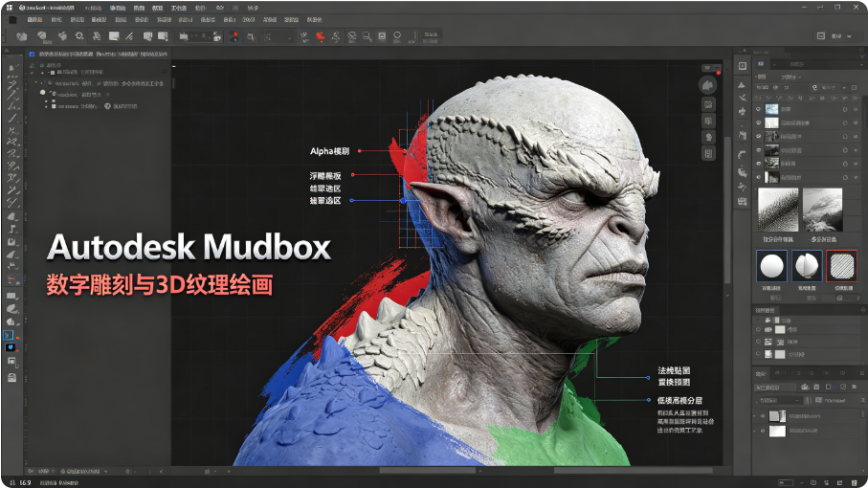Toggle visibility of the fifth layer
Viewport: 868px width, 488px height.
point(758,164)
